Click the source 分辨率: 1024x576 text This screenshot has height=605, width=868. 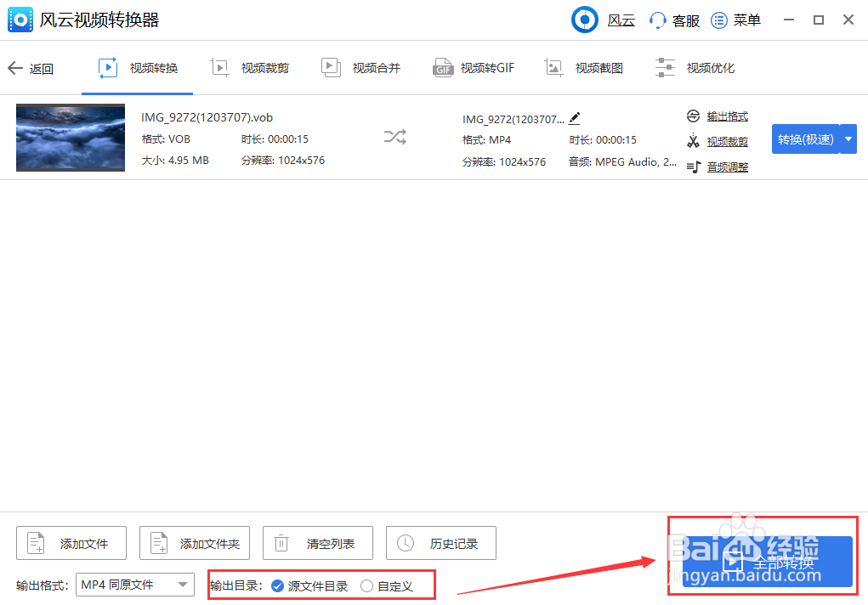coord(283,161)
